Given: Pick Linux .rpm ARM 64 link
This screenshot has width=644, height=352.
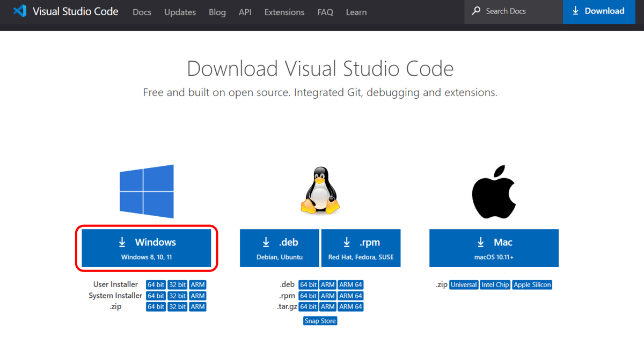Looking at the screenshot, I should point(351,296).
